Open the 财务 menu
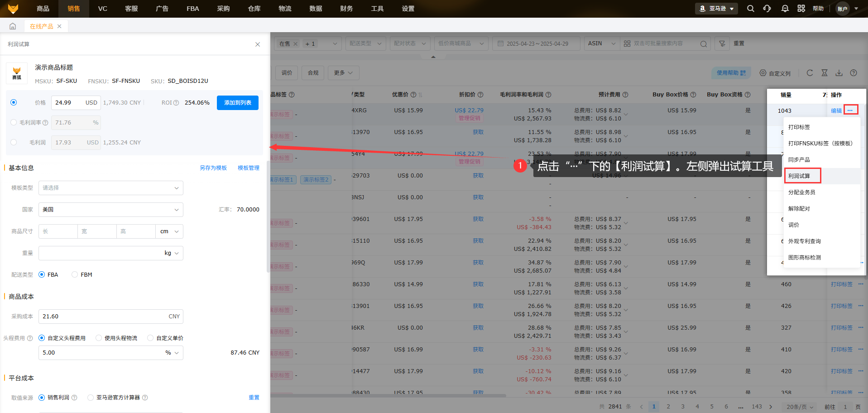This screenshot has height=413, width=868. [346, 9]
